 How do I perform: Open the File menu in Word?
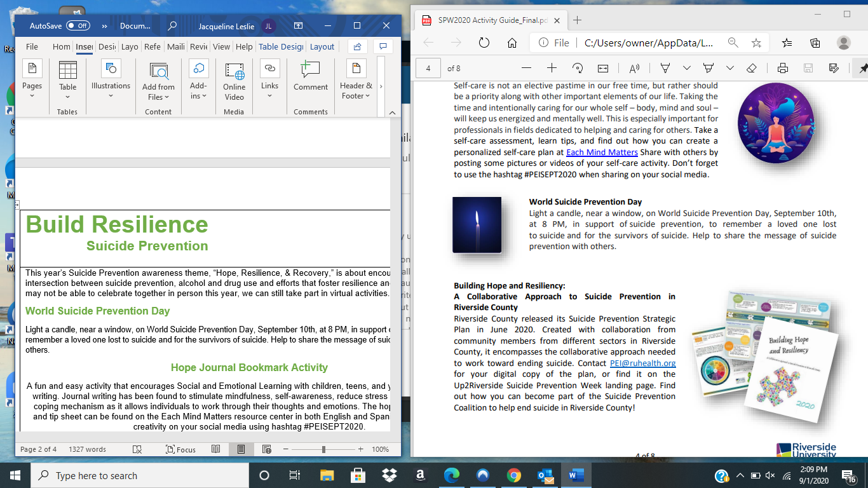[x=32, y=46]
